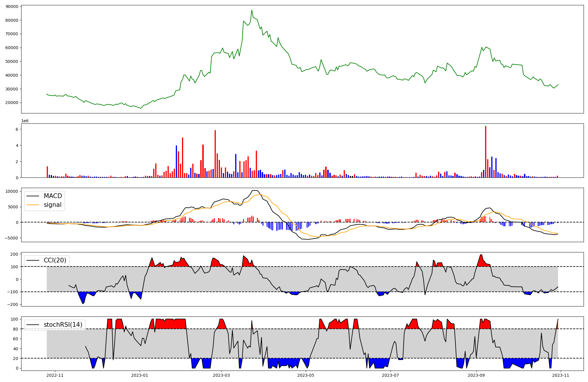588x382 pixels.
Task: Click the 10000 label on MACD axis
Action: coord(12,192)
